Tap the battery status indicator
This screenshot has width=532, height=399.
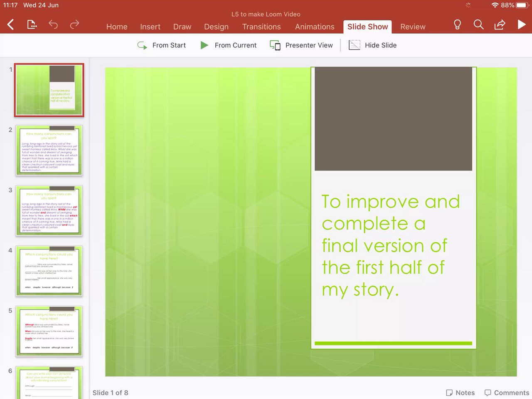click(x=522, y=5)
